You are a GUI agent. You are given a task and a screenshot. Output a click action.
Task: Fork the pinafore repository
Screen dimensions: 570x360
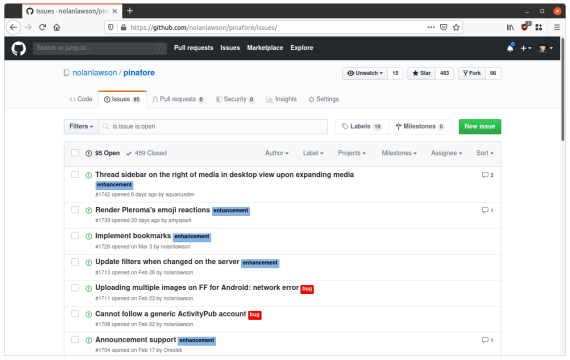[472, 73]
